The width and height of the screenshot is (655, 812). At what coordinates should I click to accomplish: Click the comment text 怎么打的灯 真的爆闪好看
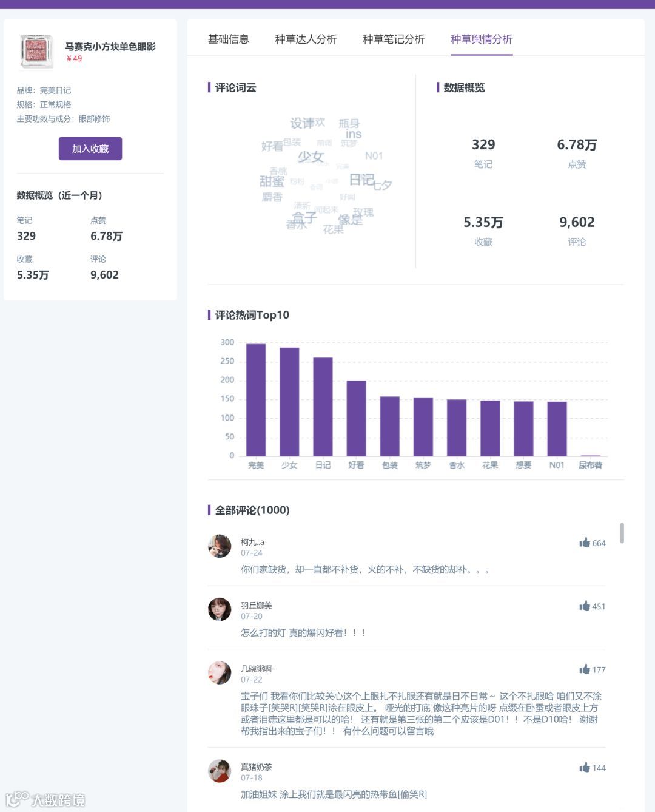click(303, 633)
